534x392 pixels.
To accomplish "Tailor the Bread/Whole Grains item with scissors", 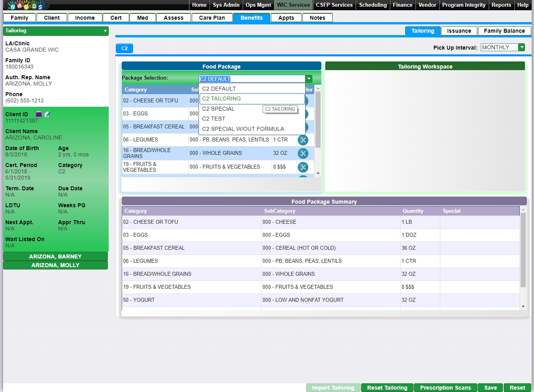I will 303,153.
